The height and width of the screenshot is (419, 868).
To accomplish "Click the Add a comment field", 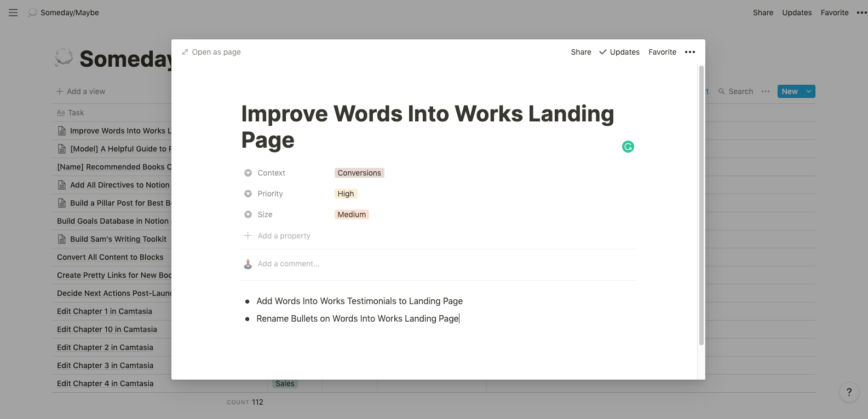I will tap(288, 264).
